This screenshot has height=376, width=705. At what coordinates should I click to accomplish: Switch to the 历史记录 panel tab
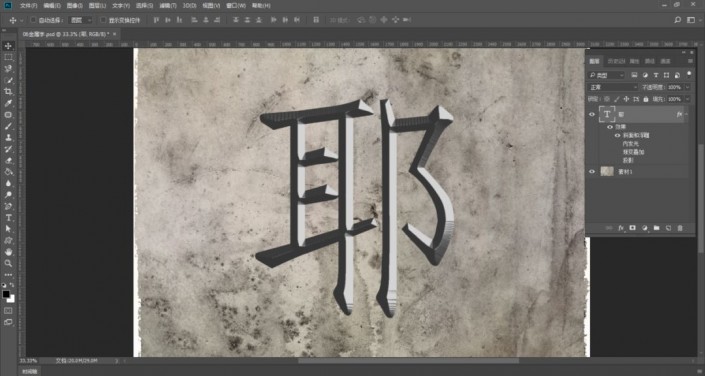[616, 61]
